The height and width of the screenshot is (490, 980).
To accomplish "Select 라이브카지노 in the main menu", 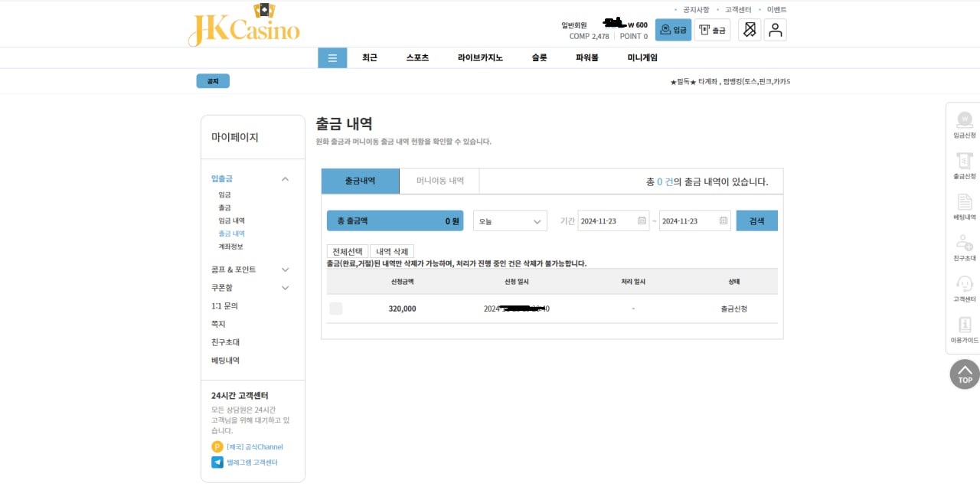I will [x=480, y=58].
